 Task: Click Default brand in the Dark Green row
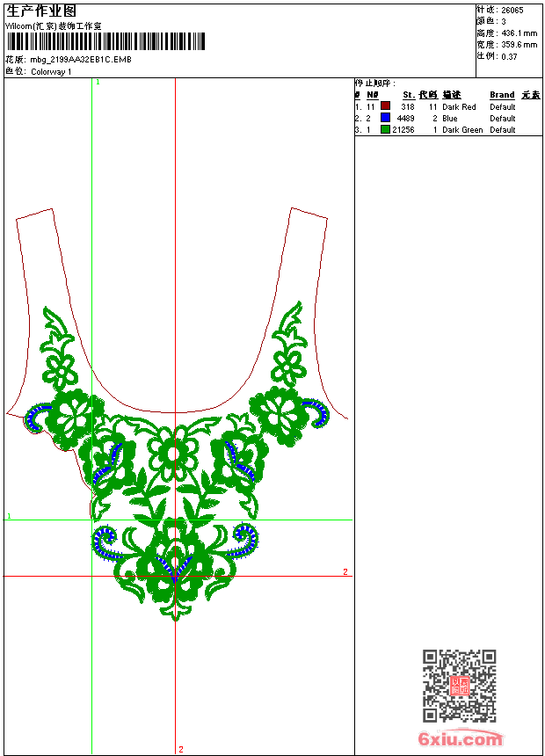[503, 130]
